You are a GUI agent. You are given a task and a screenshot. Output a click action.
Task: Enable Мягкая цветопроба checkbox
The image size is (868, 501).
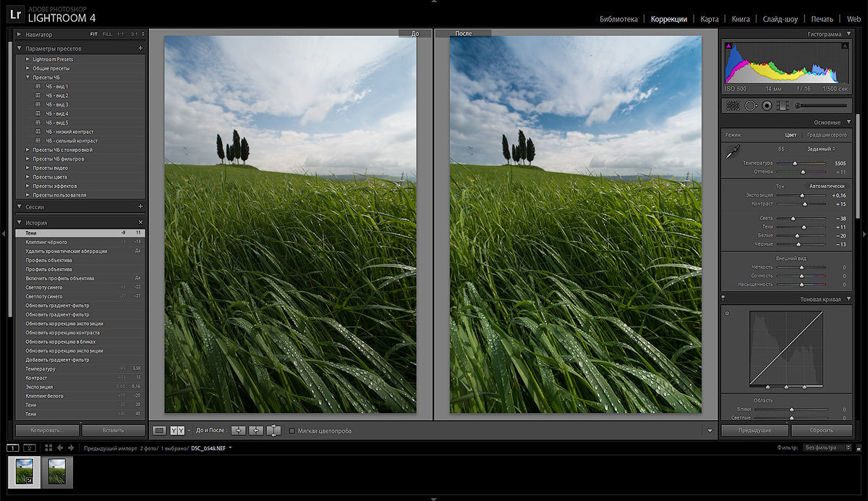click(x=292, y=431)
